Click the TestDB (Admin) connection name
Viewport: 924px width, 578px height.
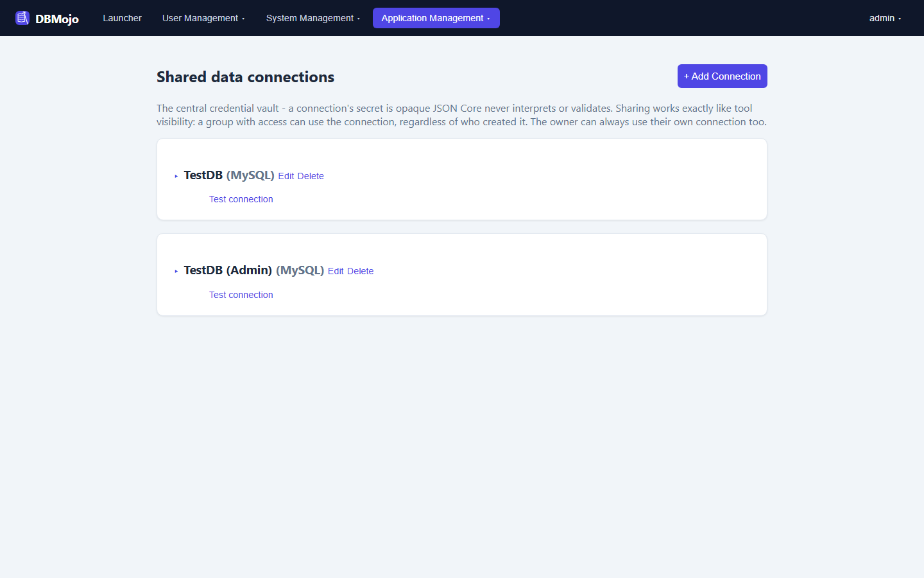(228, 270)
